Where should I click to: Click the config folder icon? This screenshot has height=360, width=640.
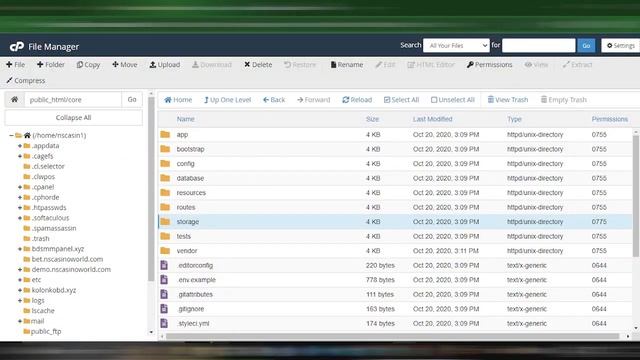[x=165, y=164]
